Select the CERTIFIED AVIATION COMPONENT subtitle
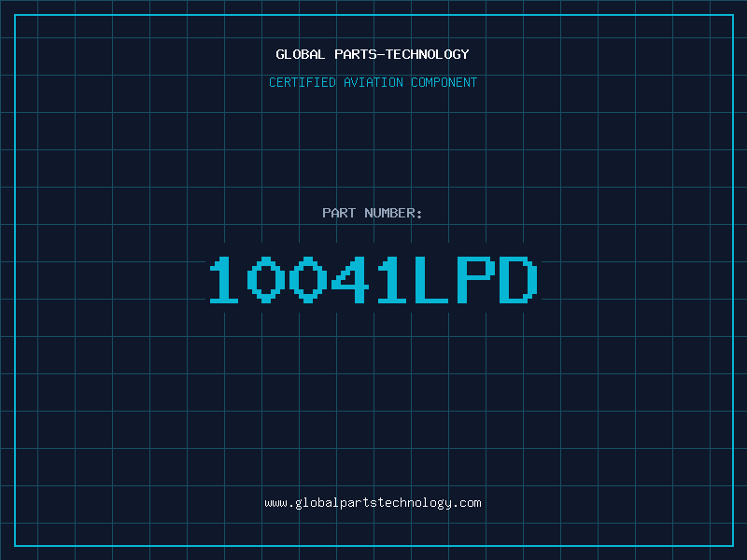Screen dimensions: 747x560 (373, 82)
